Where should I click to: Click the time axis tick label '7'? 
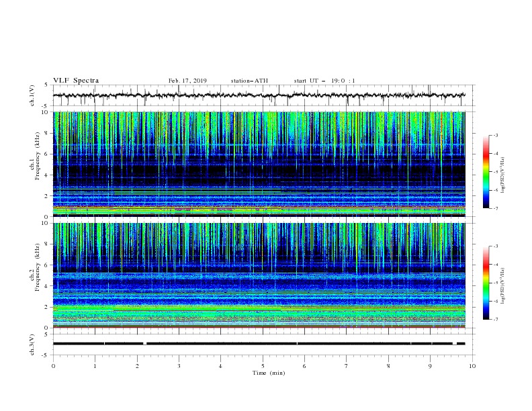tap(347, 366)
